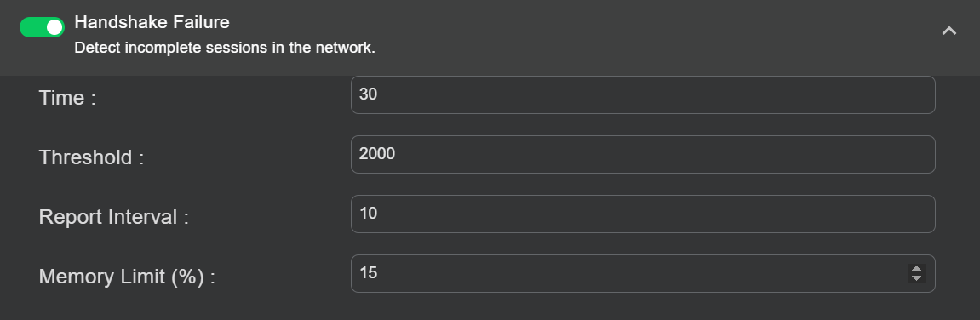The width and height of the screenshot is (980, 320).
Task: Click the 'Memory Limit (%) :' label
Action: coord(127,277)
